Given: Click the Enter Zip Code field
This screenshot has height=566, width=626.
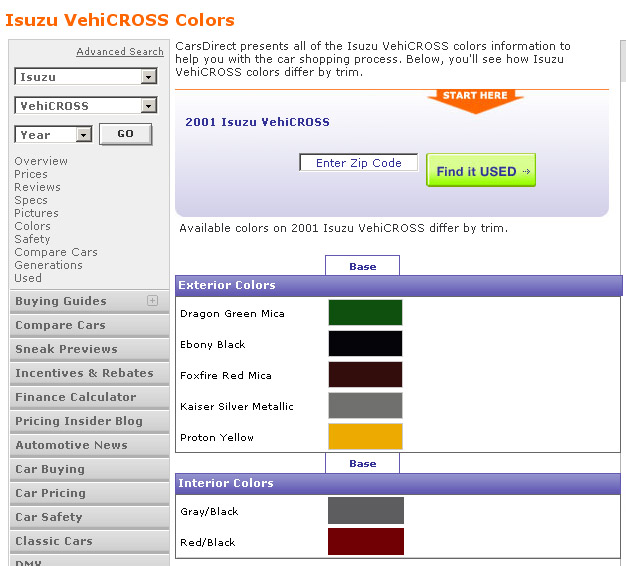Looking at the screenshot, I should (x=359, y=162).
